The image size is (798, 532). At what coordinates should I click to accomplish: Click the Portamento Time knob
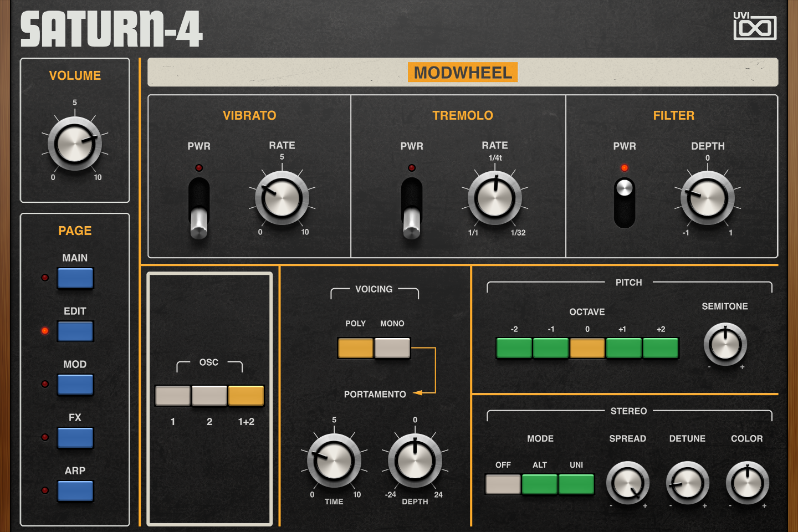334,461
